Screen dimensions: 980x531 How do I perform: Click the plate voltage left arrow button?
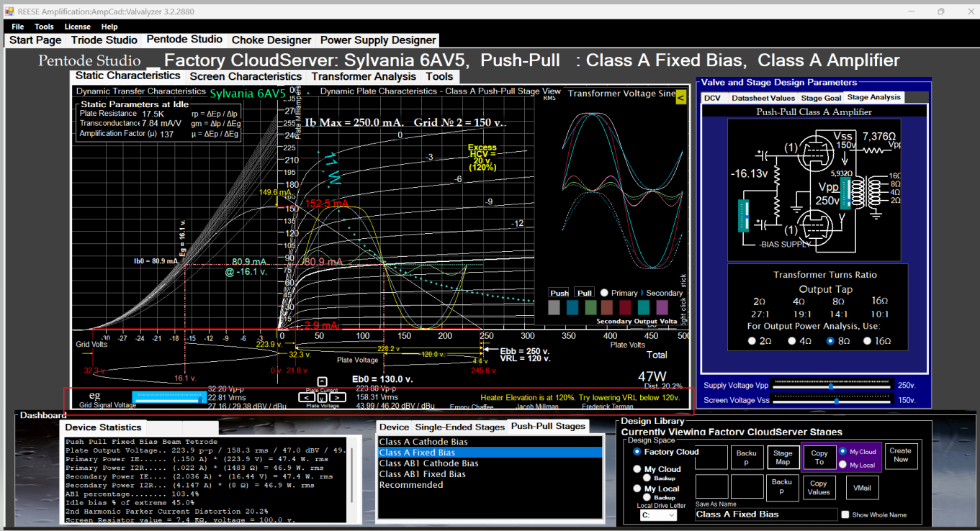tap(307, 397)
